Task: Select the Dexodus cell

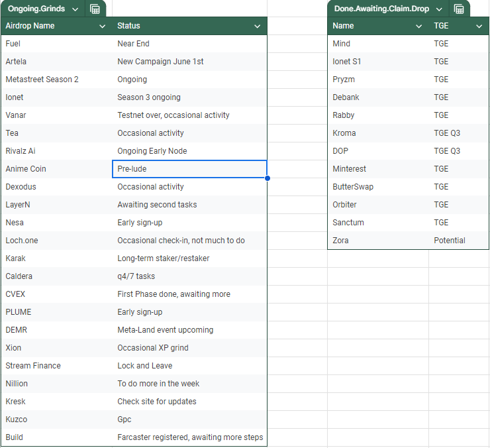Action: (x=56, y=187)
